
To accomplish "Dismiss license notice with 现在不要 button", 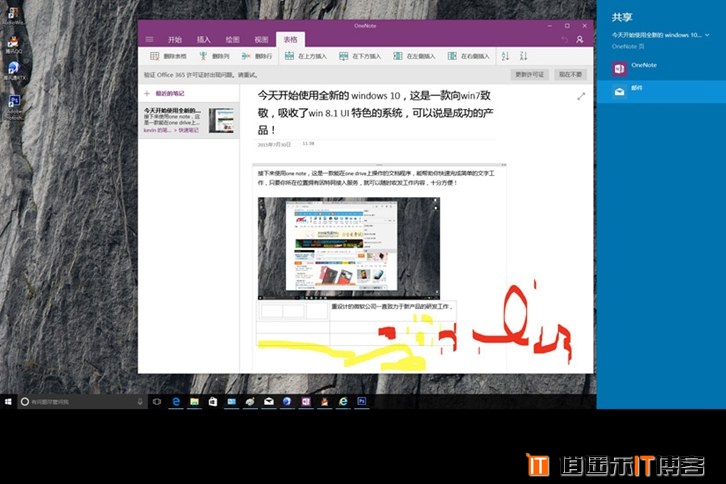I will (x=571, y=74).
